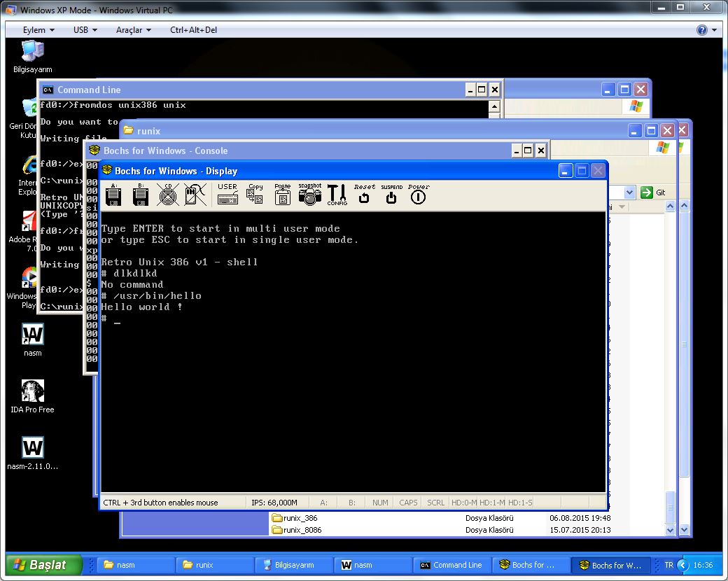
Task: Switch to first Bochs for taskbar button
Action: [530, 565]
